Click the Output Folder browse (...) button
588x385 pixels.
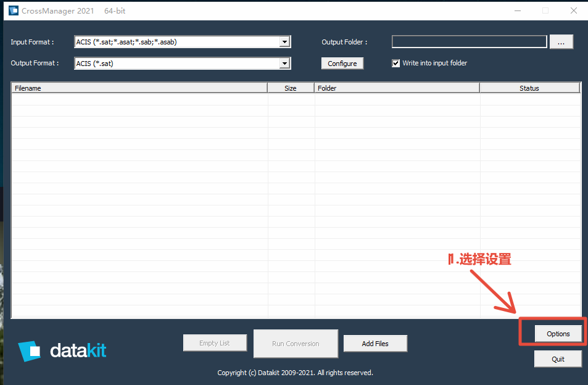click(561, 42)
